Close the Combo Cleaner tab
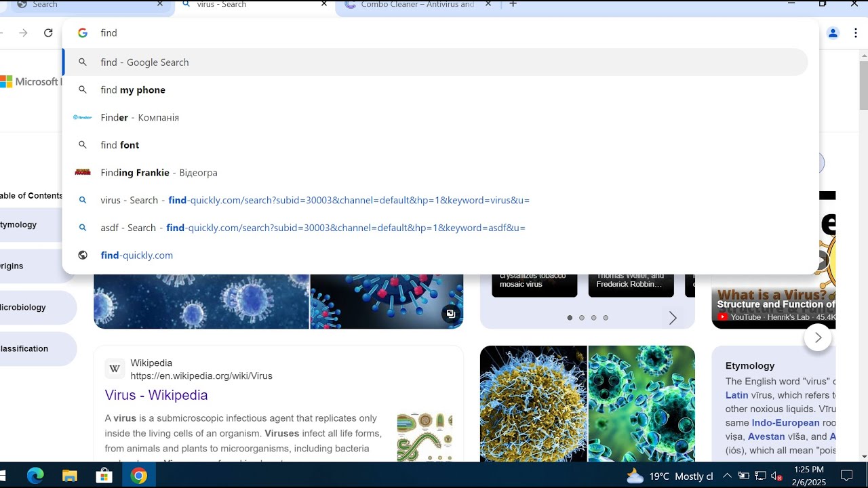The height and width of the screenshot is (488, 868). tap(488, 4)
